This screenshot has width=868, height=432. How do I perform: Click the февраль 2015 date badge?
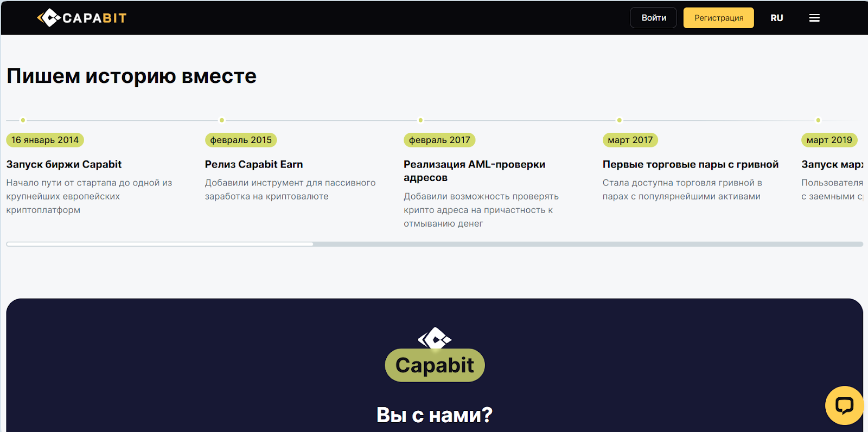coord(241,140)
